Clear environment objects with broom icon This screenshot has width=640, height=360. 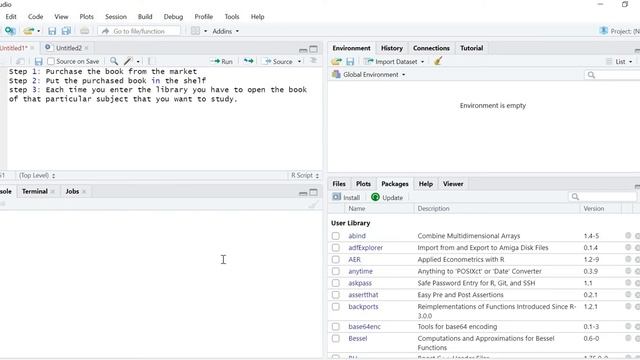(x=438, y=61)
